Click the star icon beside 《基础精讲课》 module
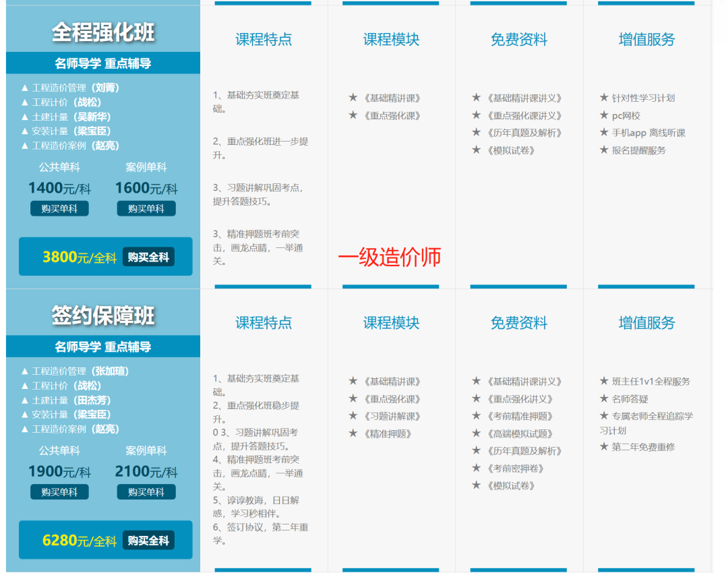Screen dimensions: 728x575 tap(353, 97)
